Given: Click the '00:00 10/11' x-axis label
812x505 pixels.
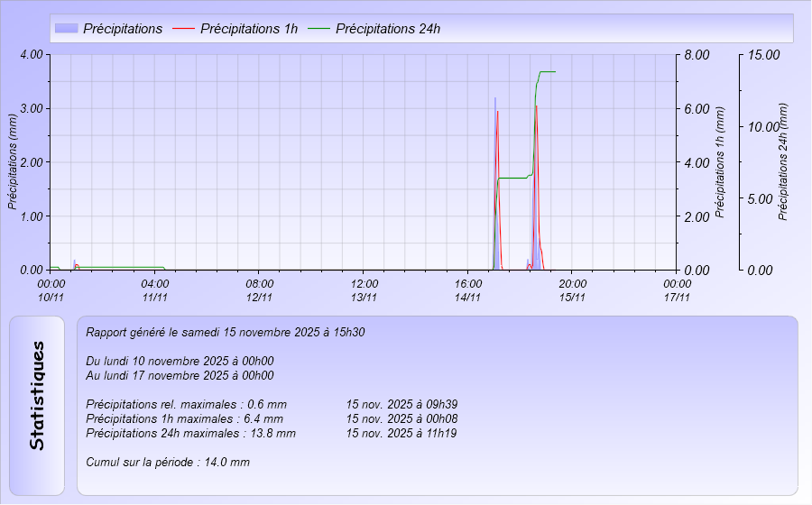Looking at the screenshot, I should point(51,290).
